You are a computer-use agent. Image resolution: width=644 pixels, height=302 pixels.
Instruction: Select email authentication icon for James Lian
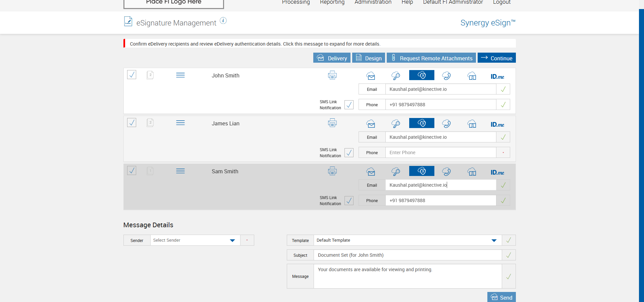[x=371, y=124]
